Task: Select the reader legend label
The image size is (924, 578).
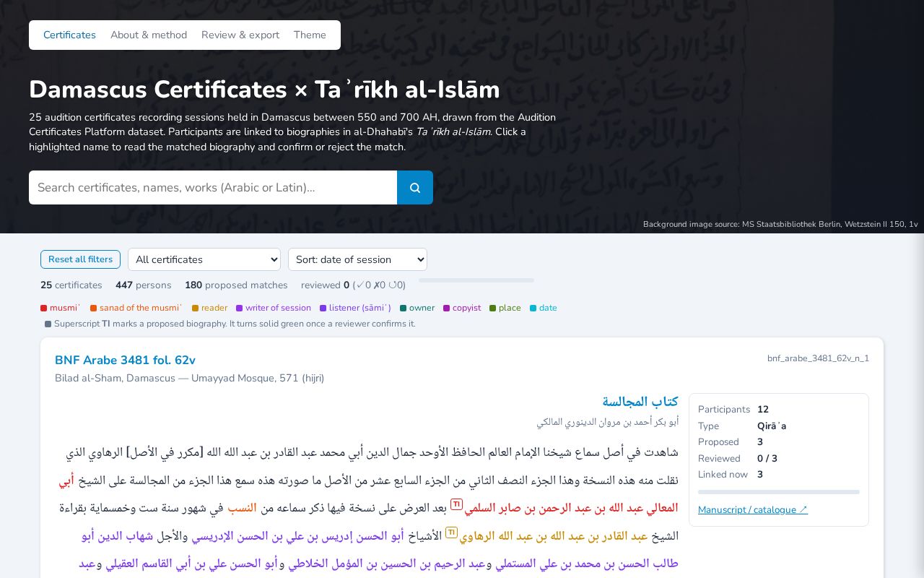Action: tap(214, 308)
